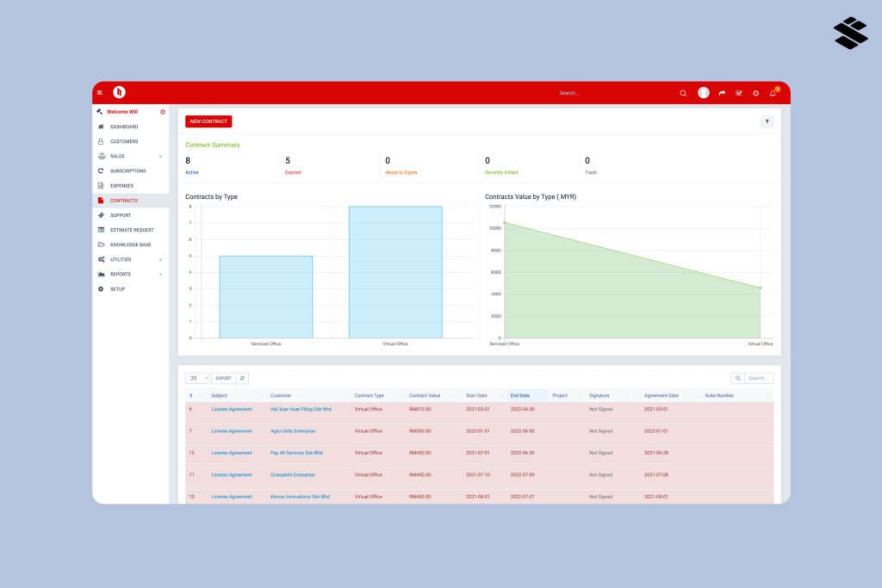Sort table by Start Date column
Screen dimensions: 882x588
pyautogui.click(x=476, y=396)
